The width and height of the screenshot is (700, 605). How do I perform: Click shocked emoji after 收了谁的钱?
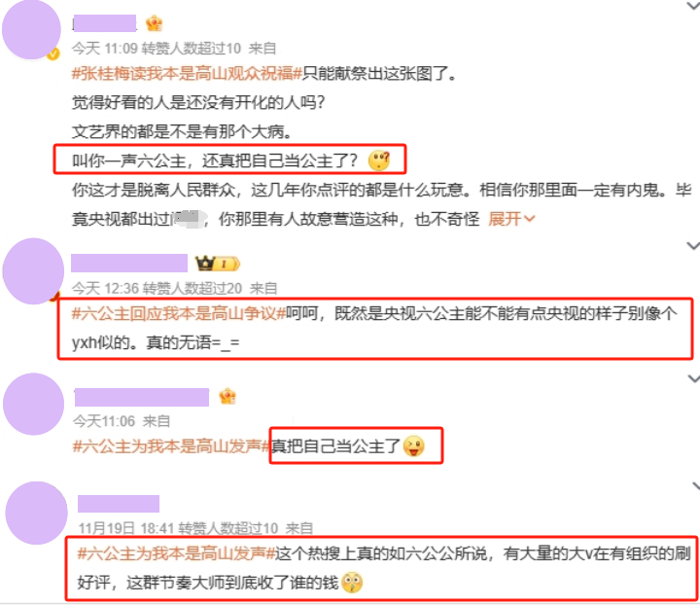tap(352, 583)
